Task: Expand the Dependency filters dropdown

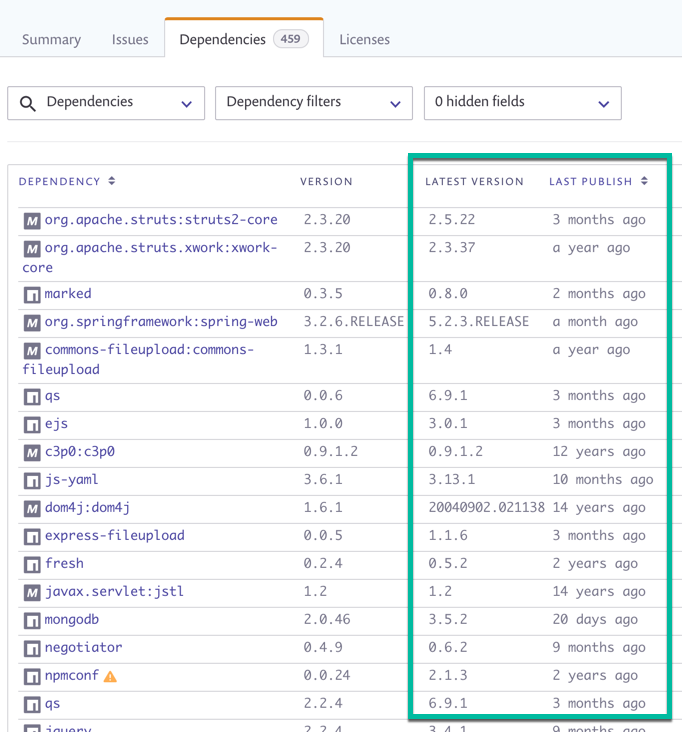Action: pyautogui.click(x=314, y=103)
